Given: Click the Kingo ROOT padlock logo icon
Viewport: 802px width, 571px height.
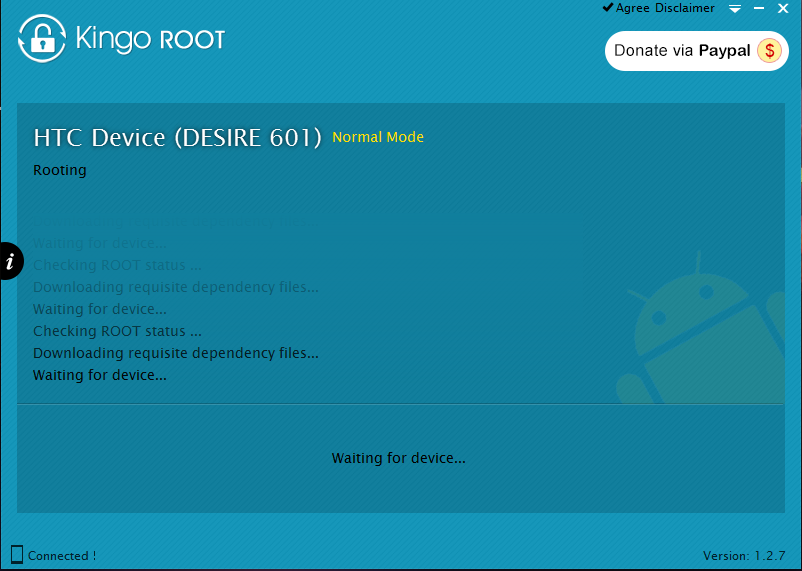Looking at the screenshot, I should coord(41,40).
